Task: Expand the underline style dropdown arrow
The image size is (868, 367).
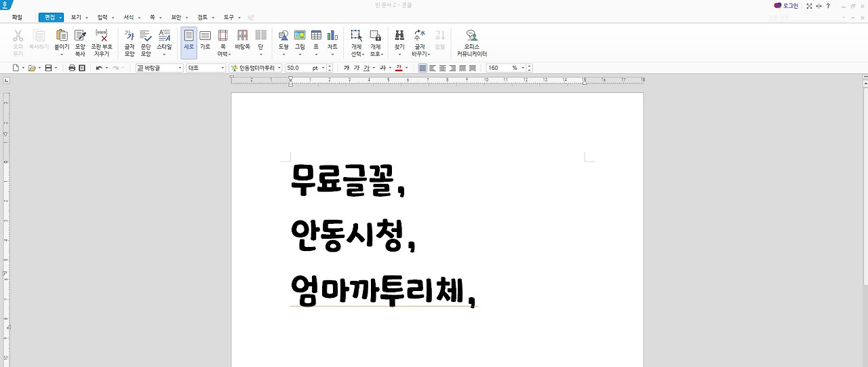Action: pyautogui.click(x=374, y=68)
